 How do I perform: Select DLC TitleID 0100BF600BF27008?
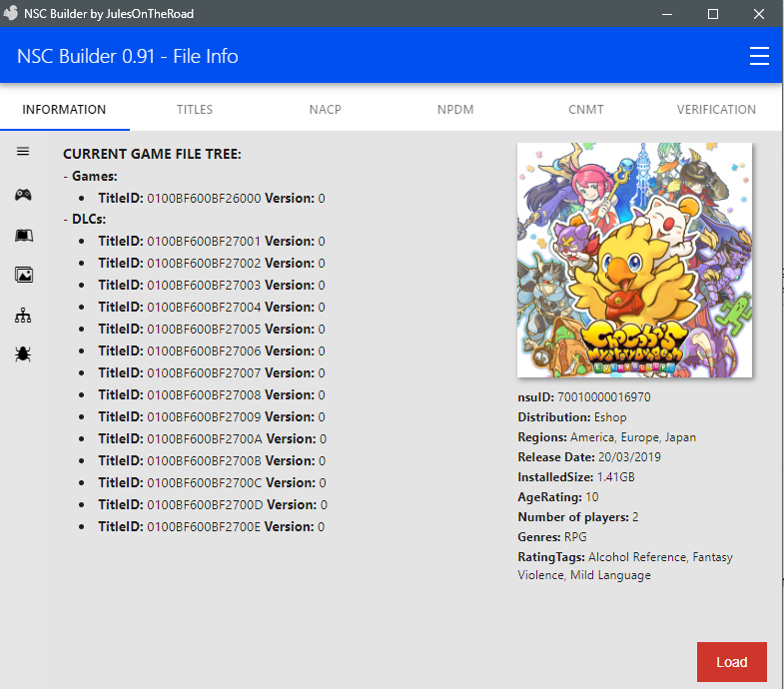[212, 395]
